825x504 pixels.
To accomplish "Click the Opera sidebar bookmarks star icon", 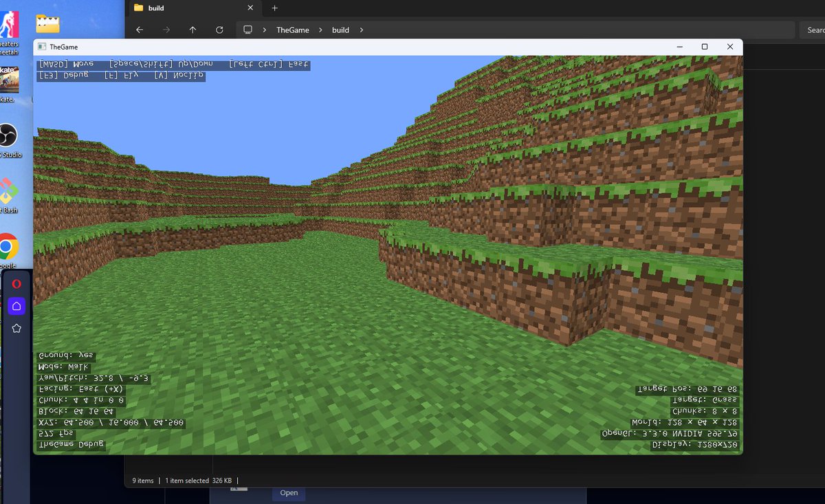I will [16, 329].
